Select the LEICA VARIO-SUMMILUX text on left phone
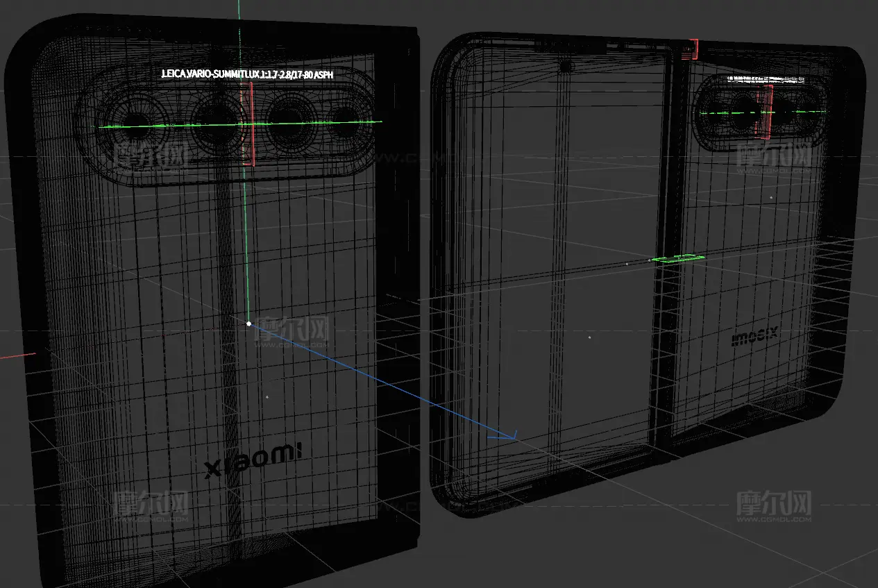Image resolution: width=878 pixels, height=588 pixels. point(248,74)
